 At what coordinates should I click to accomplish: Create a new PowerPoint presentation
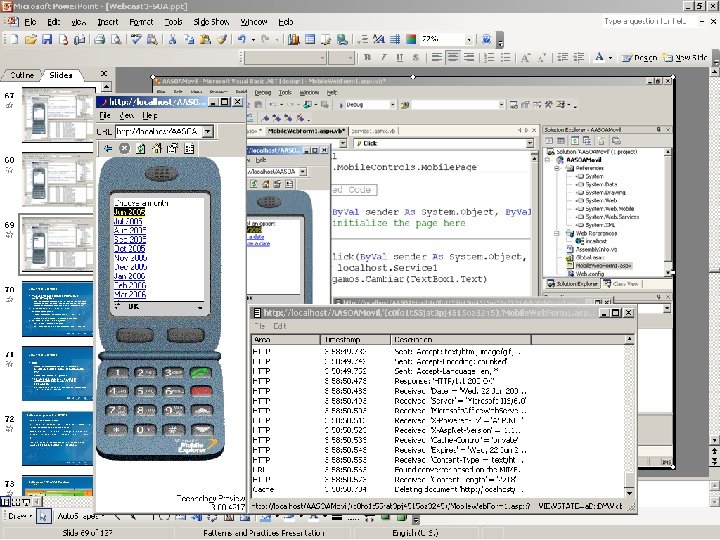click(14, 39)
